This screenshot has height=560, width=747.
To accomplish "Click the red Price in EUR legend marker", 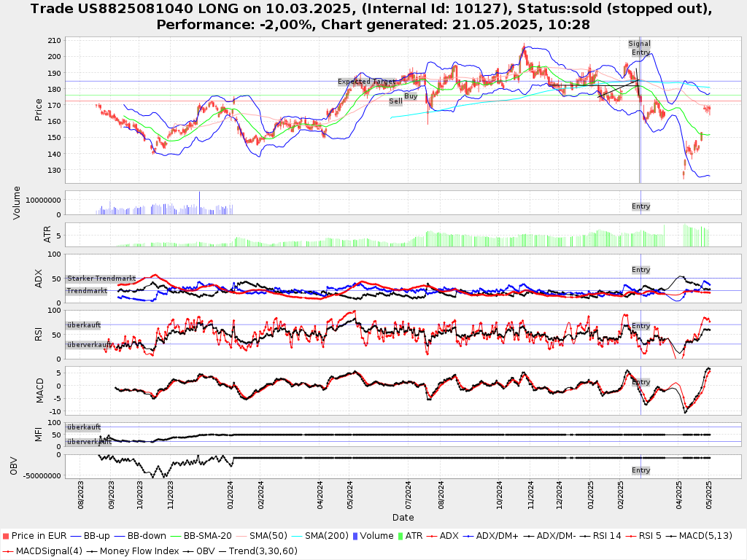I will coord(7,536).
